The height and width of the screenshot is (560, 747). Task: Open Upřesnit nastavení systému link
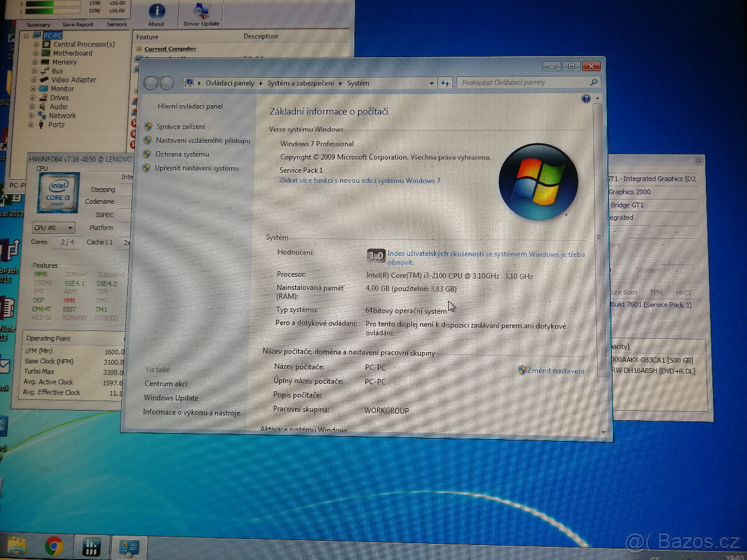coord(197,168)
